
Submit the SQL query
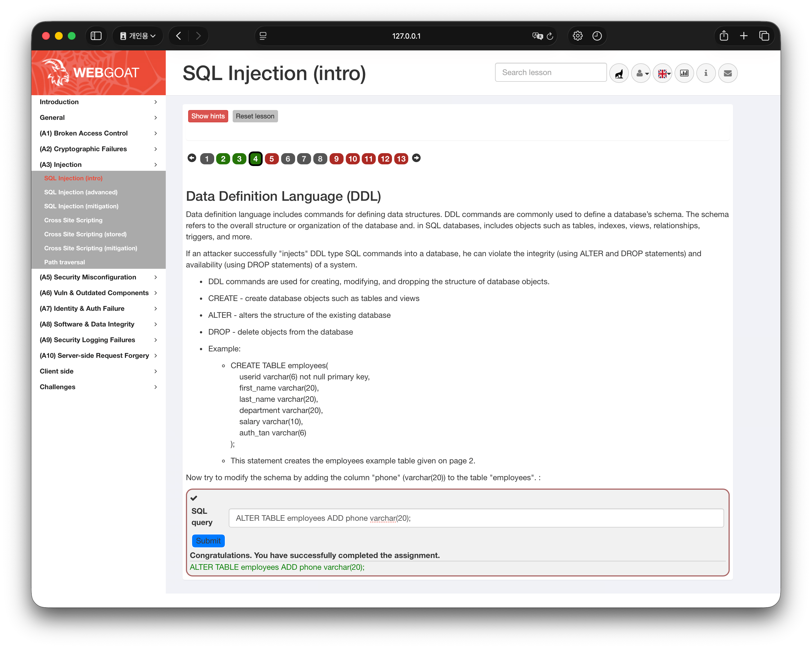tap(208, 541)
